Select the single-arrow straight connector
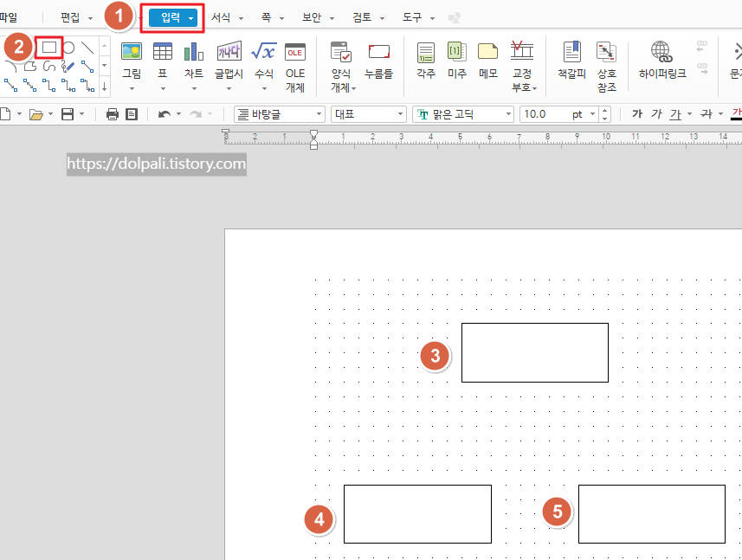 pos(10,85)
